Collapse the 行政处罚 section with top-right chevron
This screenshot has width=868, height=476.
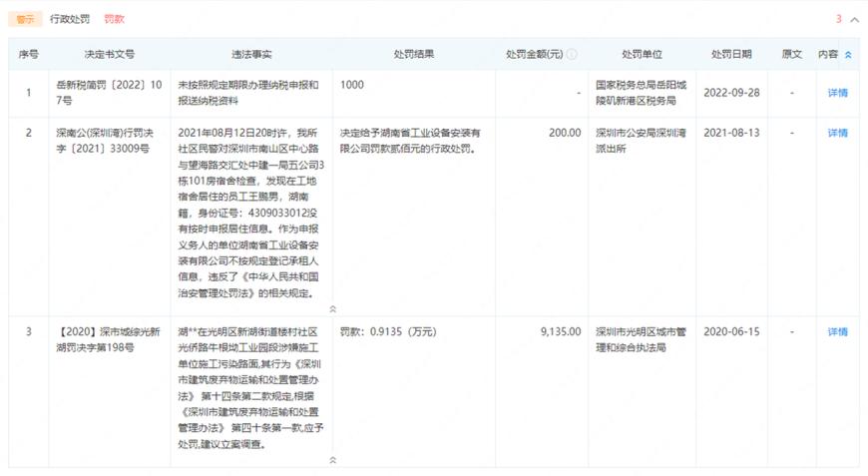point(855,19)
